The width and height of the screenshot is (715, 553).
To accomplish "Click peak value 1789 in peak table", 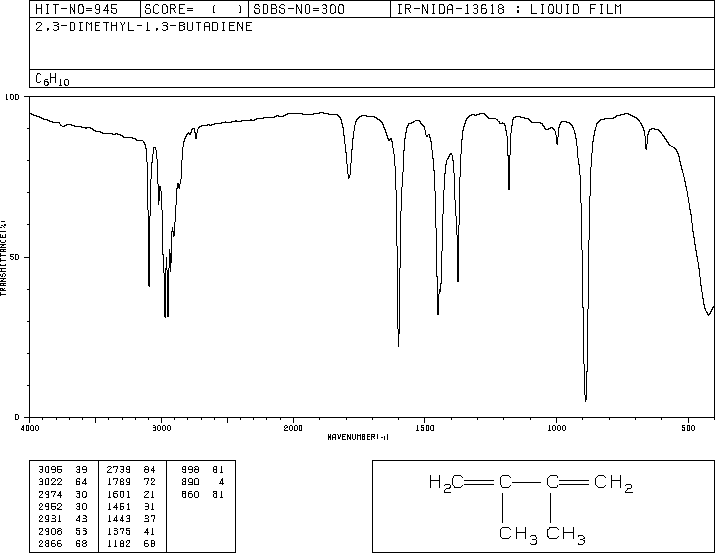I will click(119, 482).
